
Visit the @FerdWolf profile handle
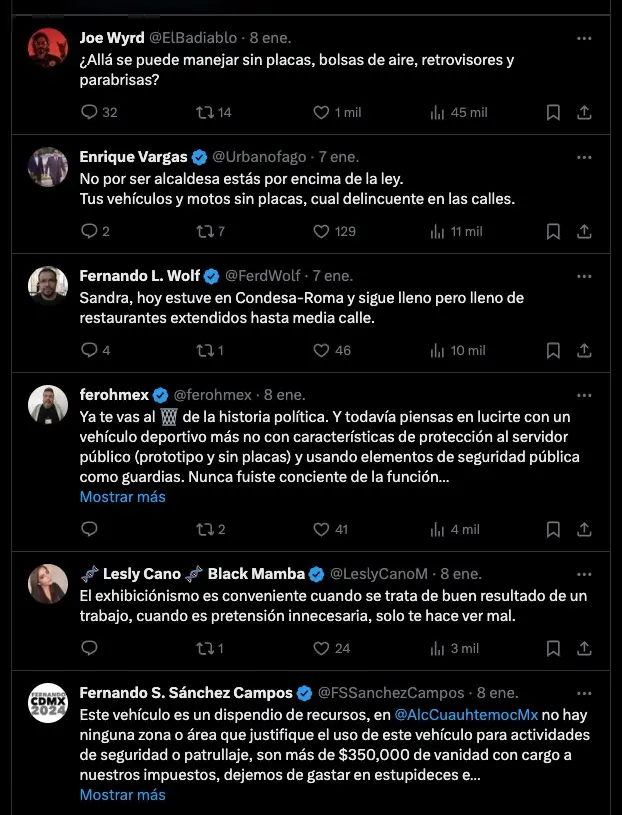[262, 276]
